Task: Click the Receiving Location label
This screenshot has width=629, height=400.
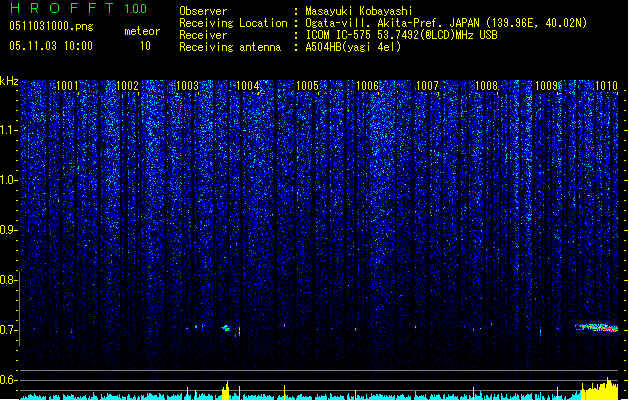Action: point(233,23)
